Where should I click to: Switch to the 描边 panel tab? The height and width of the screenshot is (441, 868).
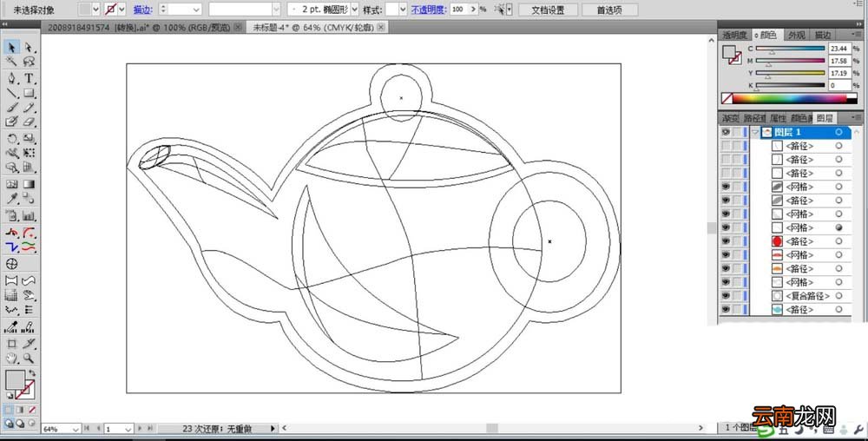[823, 35]
